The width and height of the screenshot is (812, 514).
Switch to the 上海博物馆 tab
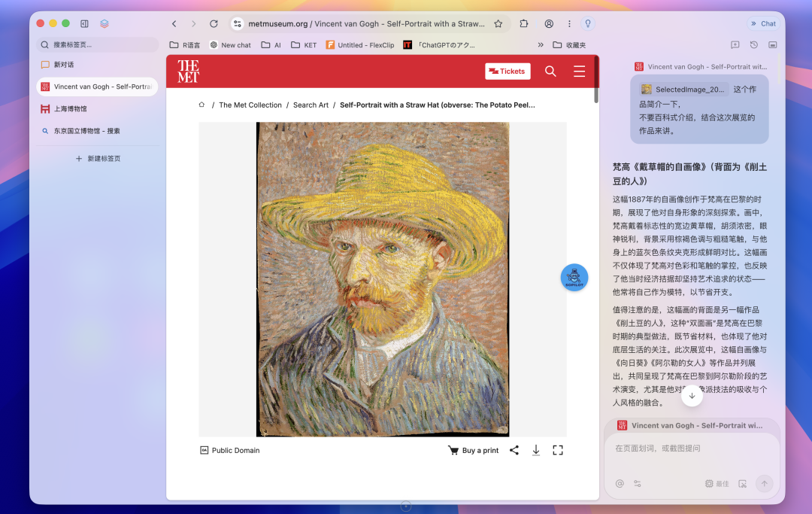tap(97, 109)
